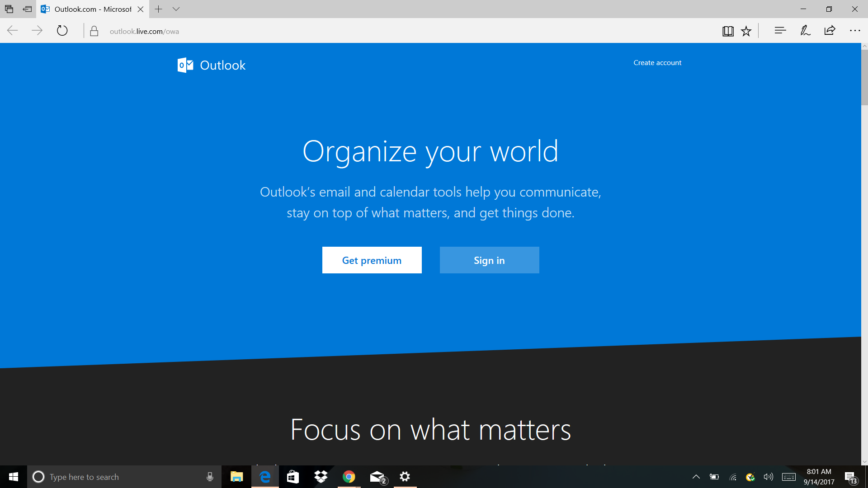The width and height of the screenshot is (868, 488).
Task: Open a new browser tab
Action: pyautogui.click(x=158, y=9)
